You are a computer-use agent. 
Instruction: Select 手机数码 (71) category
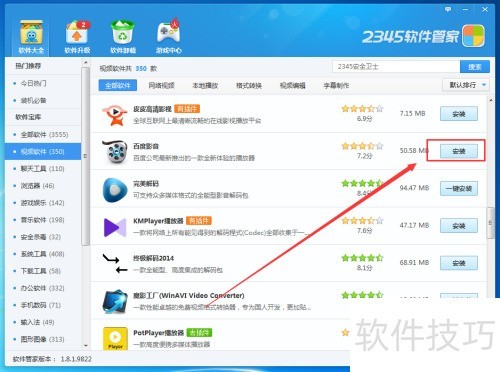point(43,305)
